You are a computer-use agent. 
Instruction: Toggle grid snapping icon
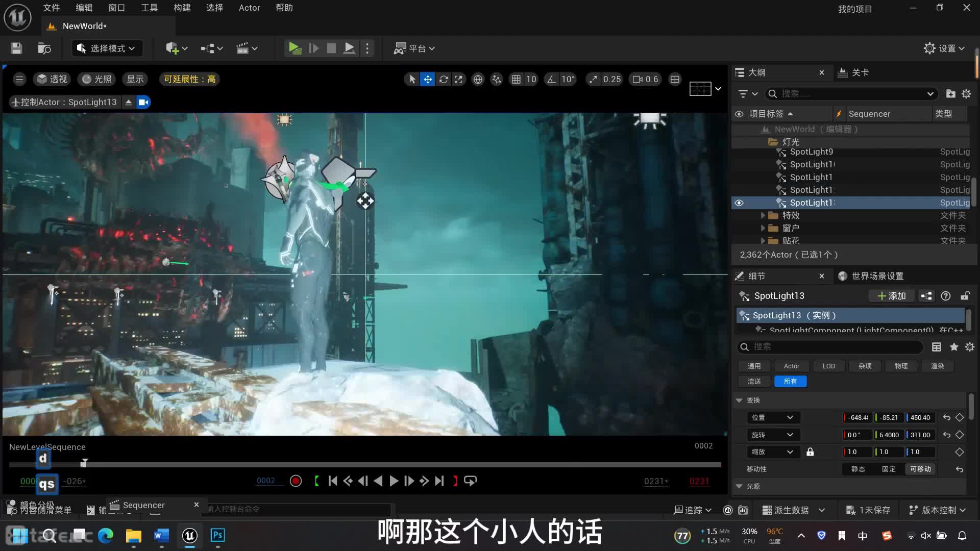coord(517,79)
